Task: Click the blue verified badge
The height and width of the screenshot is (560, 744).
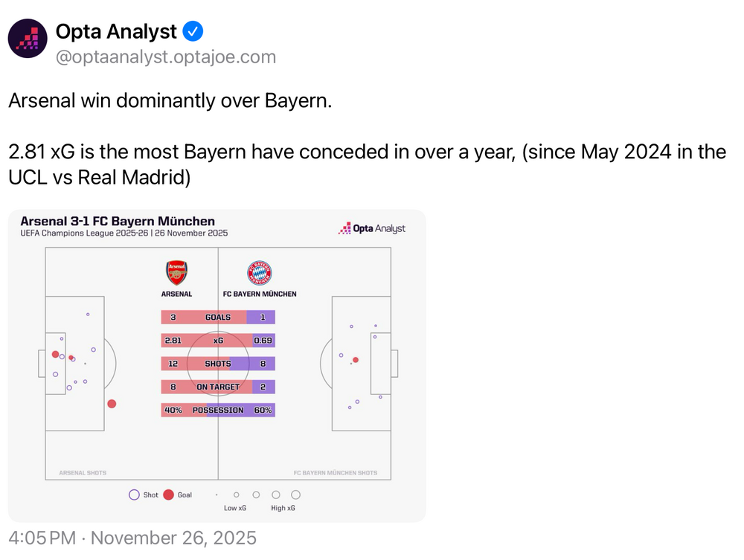Action: coord(193,31)
